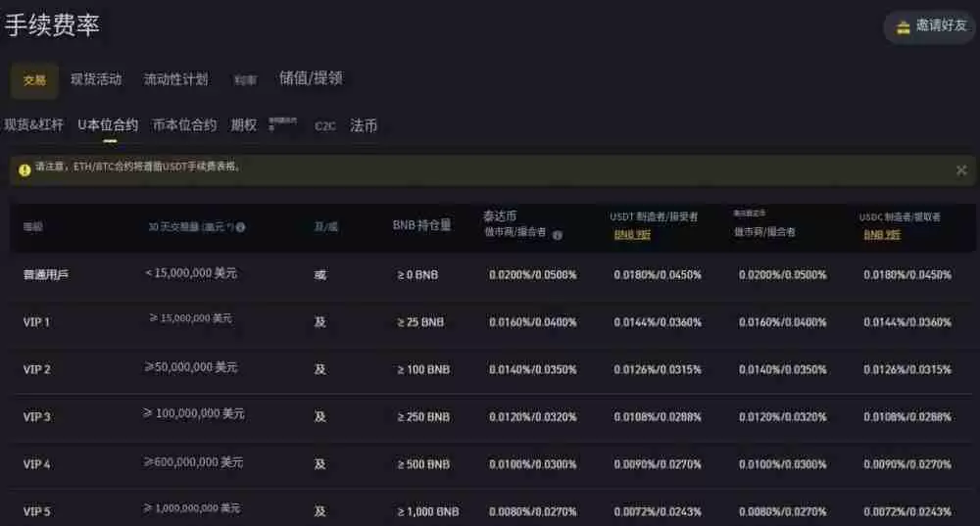This screenshot has width=980, height=526.
Task: Click the VIP 2 row label
Action: coord(37,370)
